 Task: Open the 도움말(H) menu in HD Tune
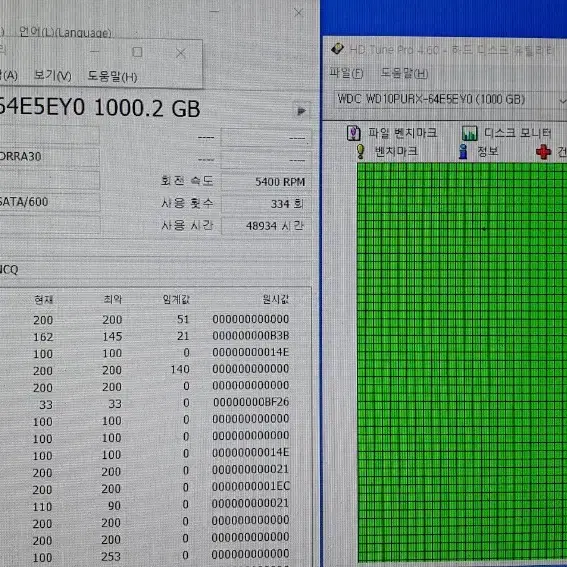[x=404, y=73]
